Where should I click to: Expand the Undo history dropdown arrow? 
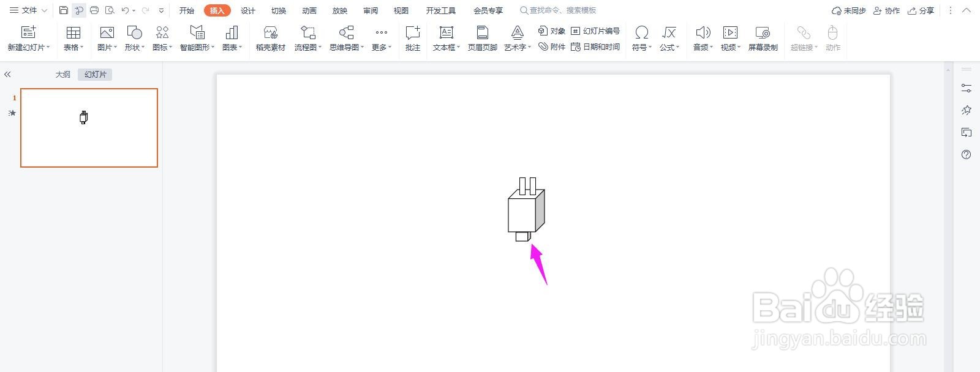click(134, 11)
